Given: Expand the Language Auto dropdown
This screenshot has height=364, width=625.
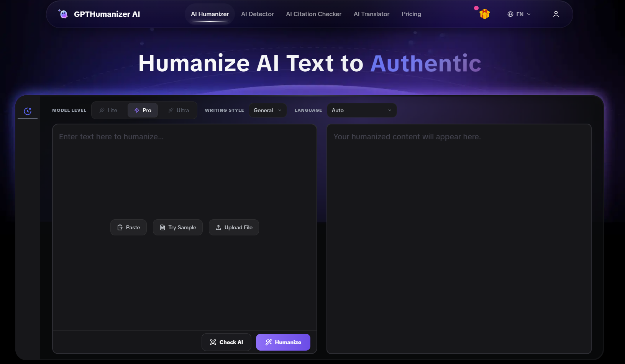Looking at the screenshot, I should (x=361, y=110).
